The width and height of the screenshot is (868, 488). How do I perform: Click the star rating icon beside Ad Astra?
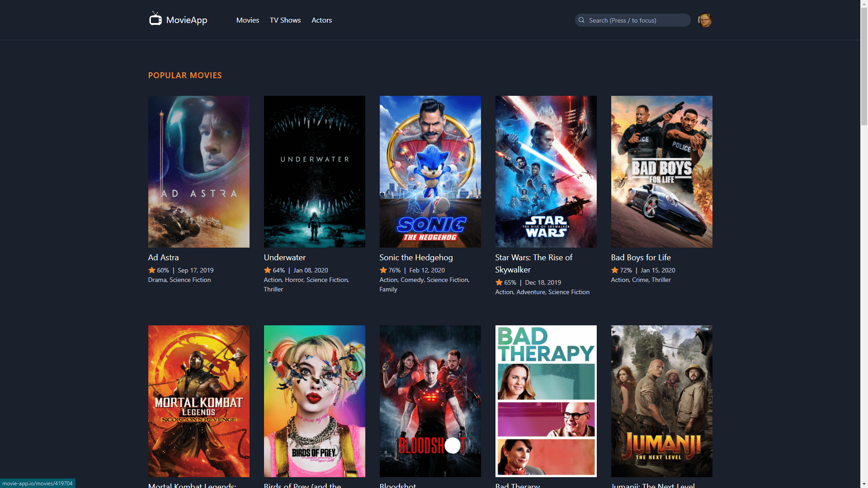point(151,270)
